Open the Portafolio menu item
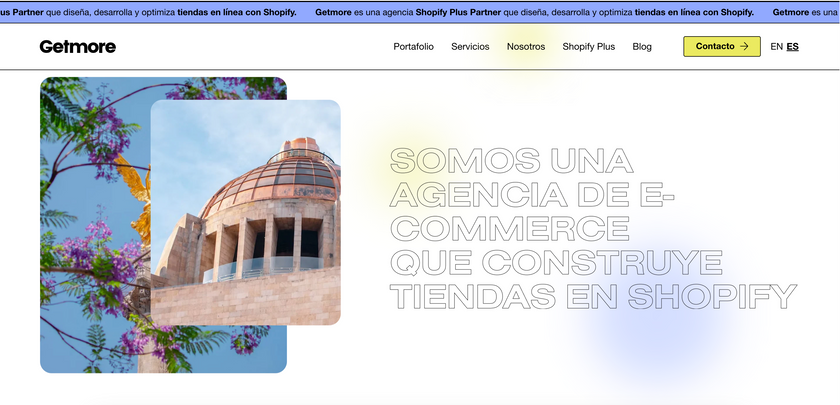Screen dimensions: 840x405 pyautogui.click(x=414, y=47)
